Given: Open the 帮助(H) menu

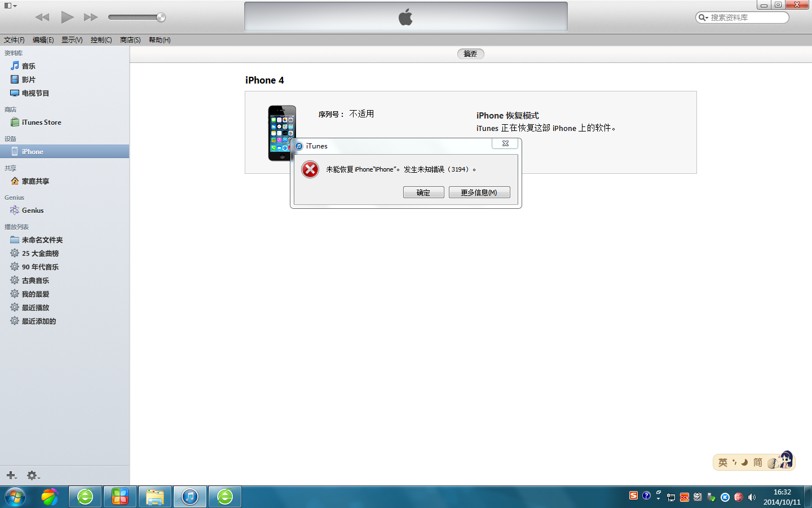Looking at the screenshot, I should coord(160,40).
